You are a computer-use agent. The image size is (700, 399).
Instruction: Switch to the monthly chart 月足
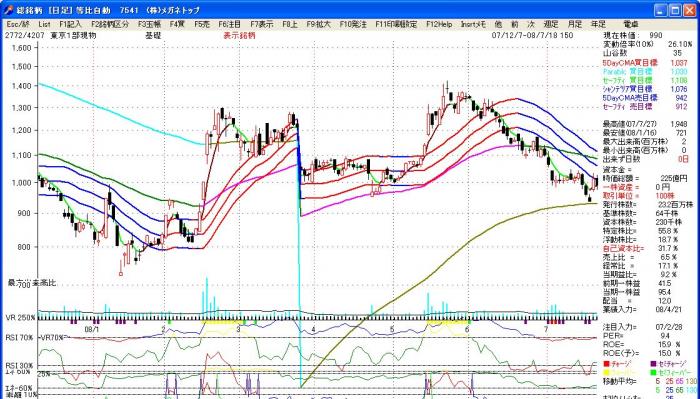point(575,25)
